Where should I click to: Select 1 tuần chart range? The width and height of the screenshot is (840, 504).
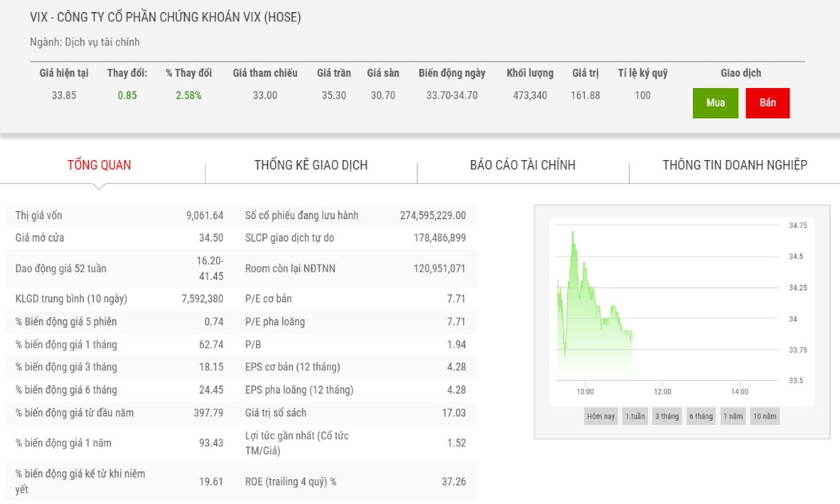pos(635,416)
